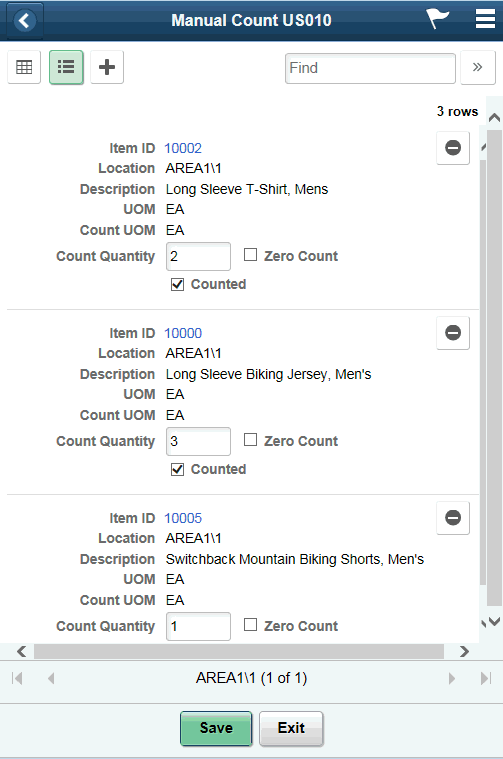Open item 10005 link
The height and width of the screenshot is (759, 503).
click(183, 518)
